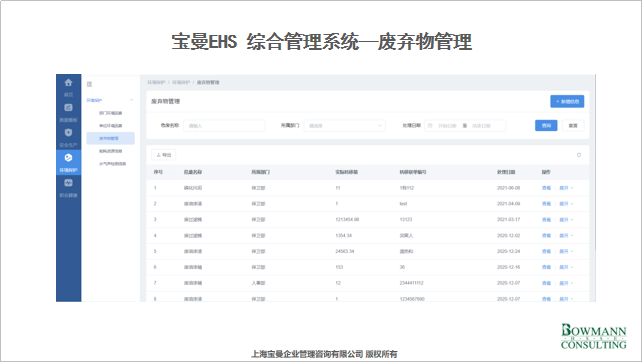643x363 pixels.
Task: Expand 展开 for row 4
Action: pos(566,236)
